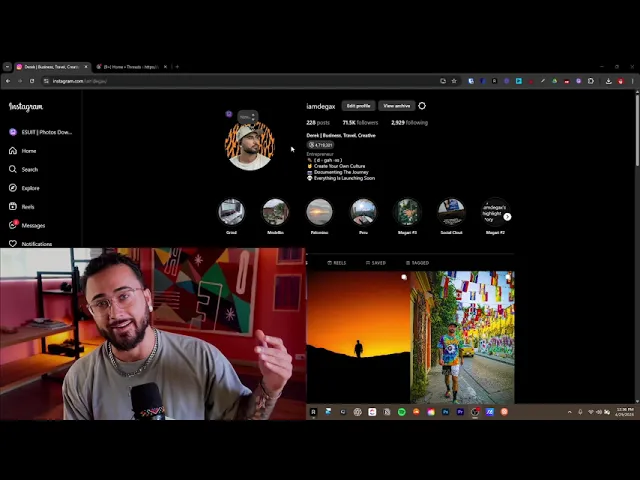Click the ESUIT Photos Downloader sidebar entry

pos(40,132)
